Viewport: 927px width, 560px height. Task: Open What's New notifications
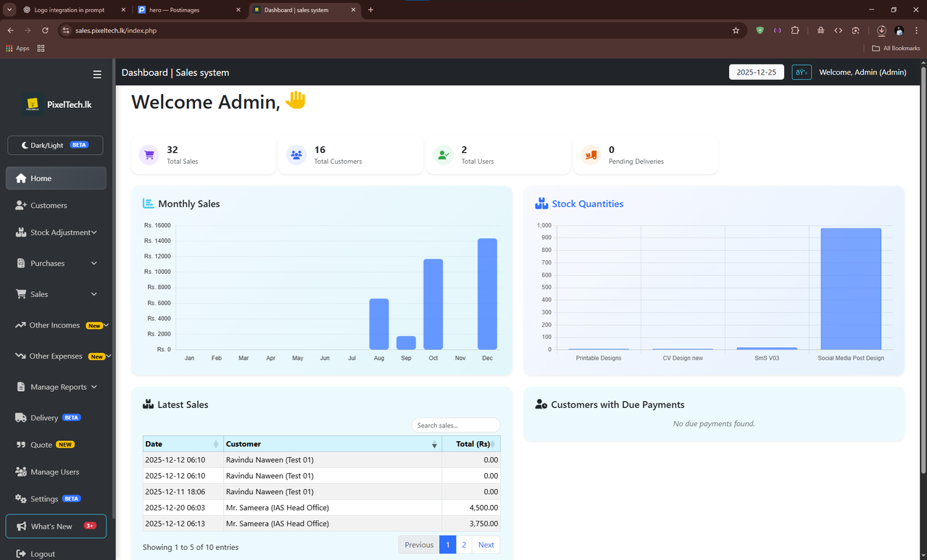[x=56, y=526]
